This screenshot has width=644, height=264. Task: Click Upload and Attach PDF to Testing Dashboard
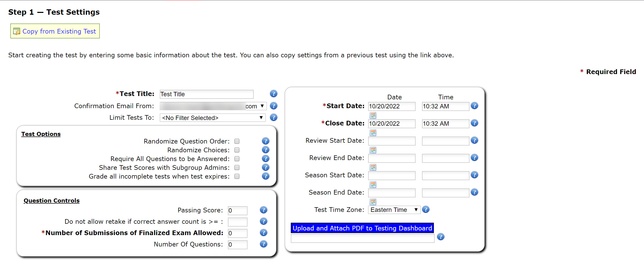[362, 228]
